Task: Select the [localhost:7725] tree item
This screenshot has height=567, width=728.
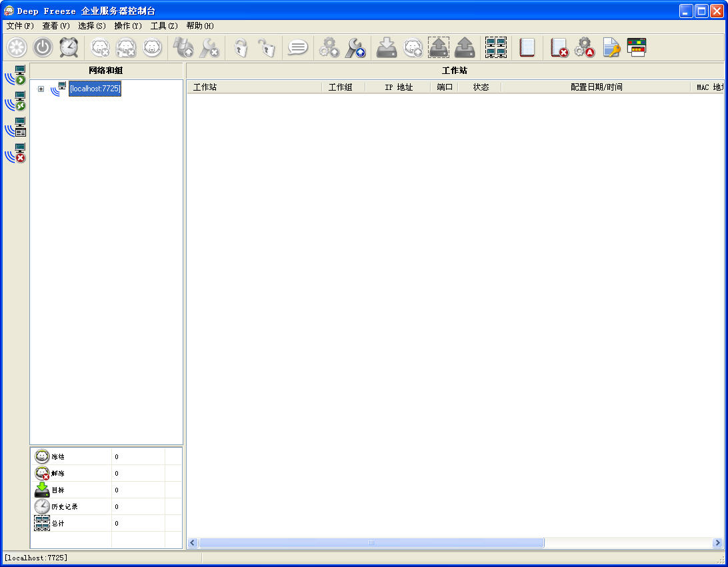Action: (95, 89)
